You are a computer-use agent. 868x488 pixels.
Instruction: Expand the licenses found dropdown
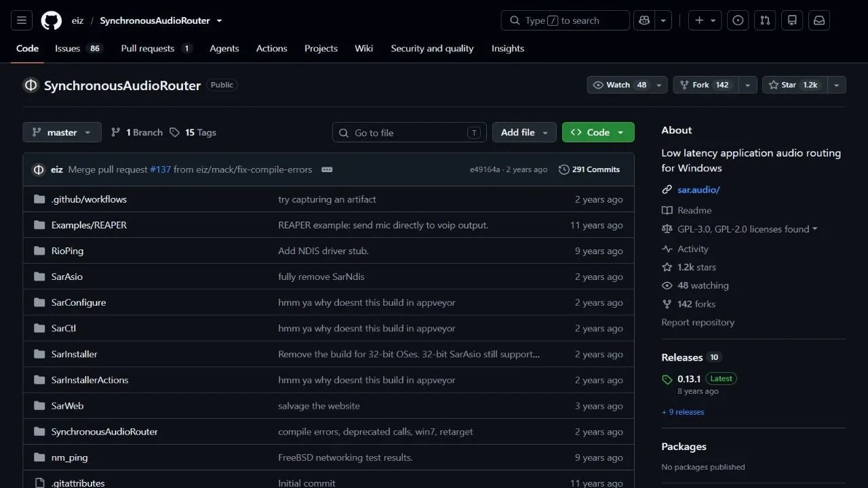tap(747, 229)
